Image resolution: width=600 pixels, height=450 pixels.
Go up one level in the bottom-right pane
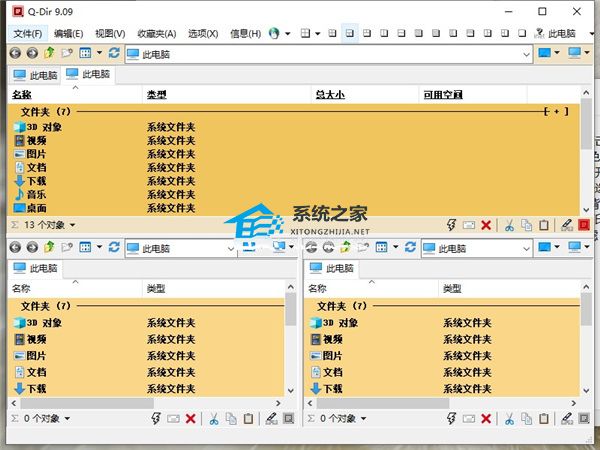346,247
